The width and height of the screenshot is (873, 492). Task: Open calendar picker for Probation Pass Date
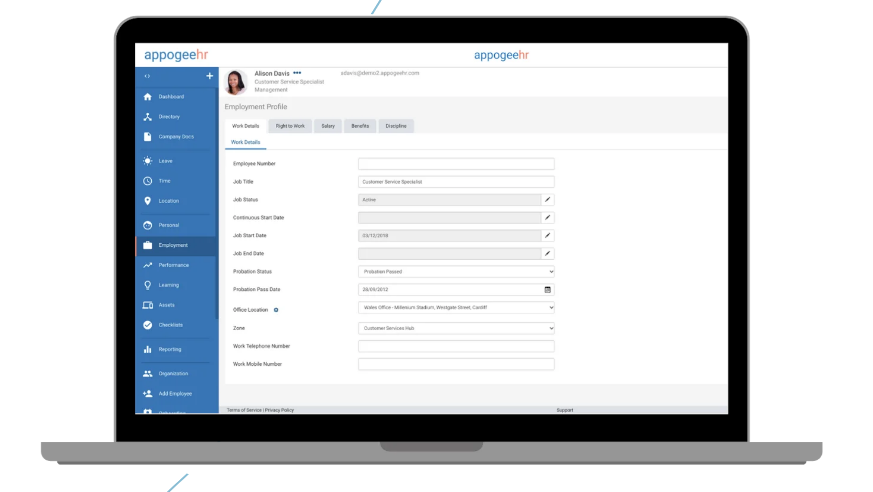pos(548,290)
